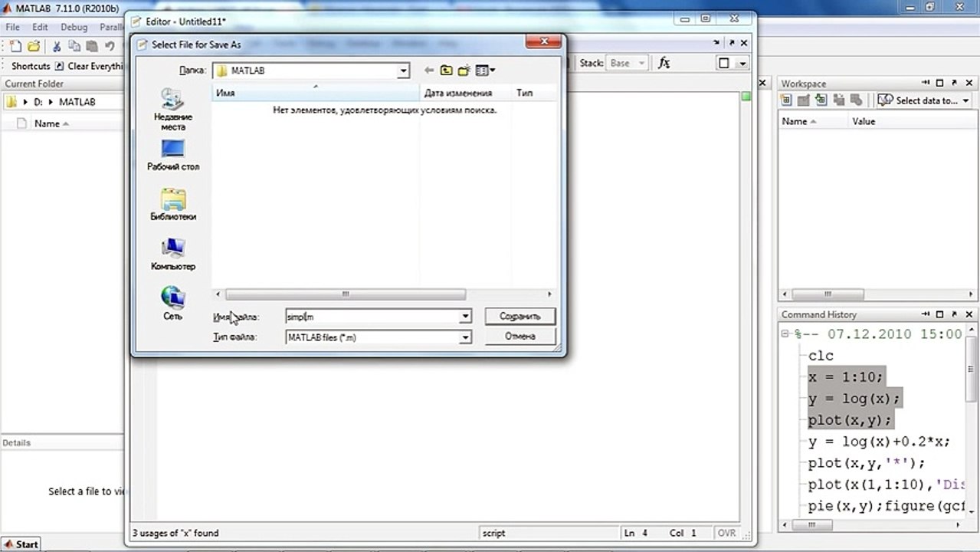Screen dimensions: 980x552
Task: Click the Cut scissors icon in MATLAB toolbar
Action: tap(57, 46)
